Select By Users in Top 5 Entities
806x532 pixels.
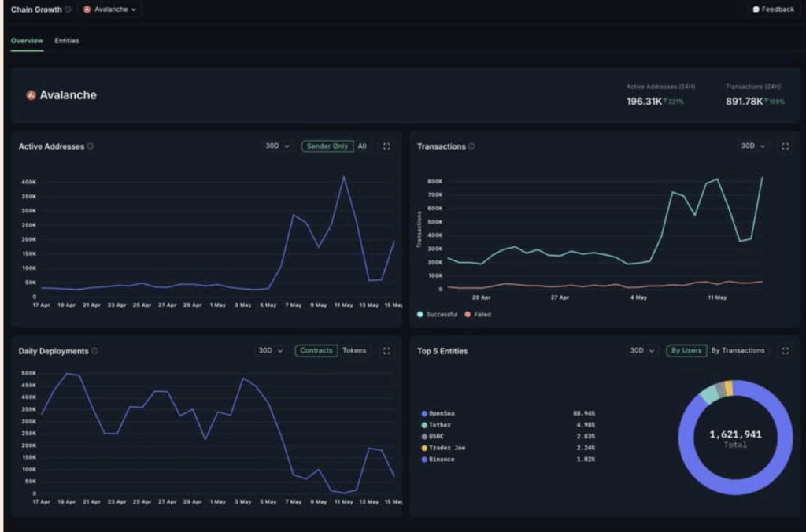(686, 350)
